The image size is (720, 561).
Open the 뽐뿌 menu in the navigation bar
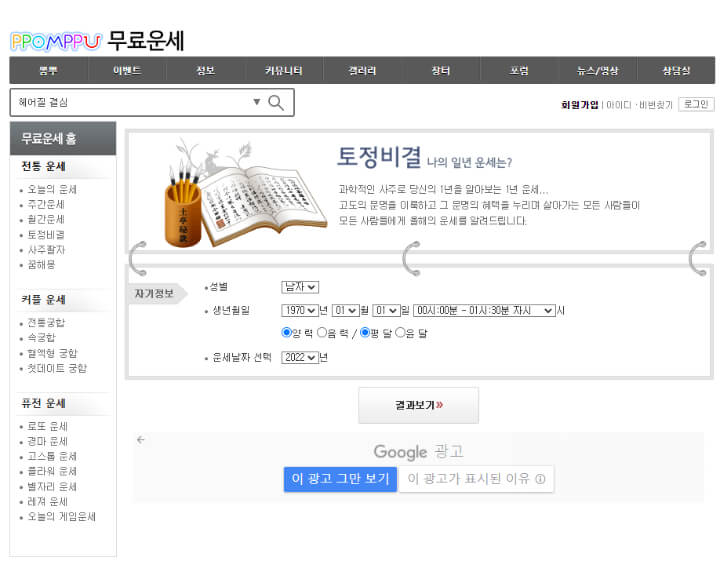pyautogui.click(x=48, y=70)
